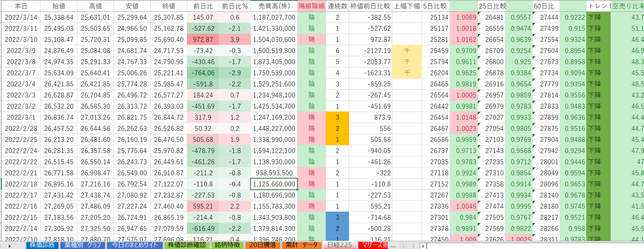Open the red マザーズ sheet tab
644x249 pixels.
373,245
